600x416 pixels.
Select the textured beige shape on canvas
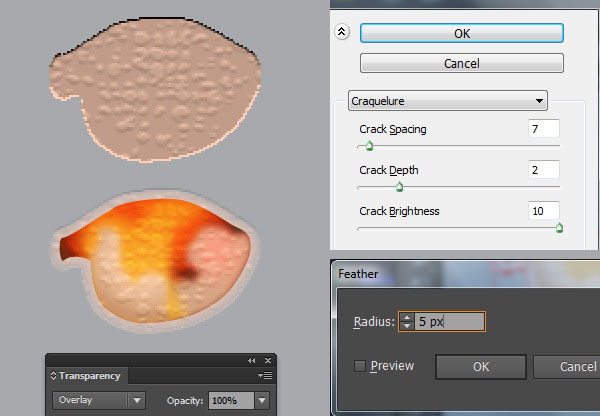155,90
